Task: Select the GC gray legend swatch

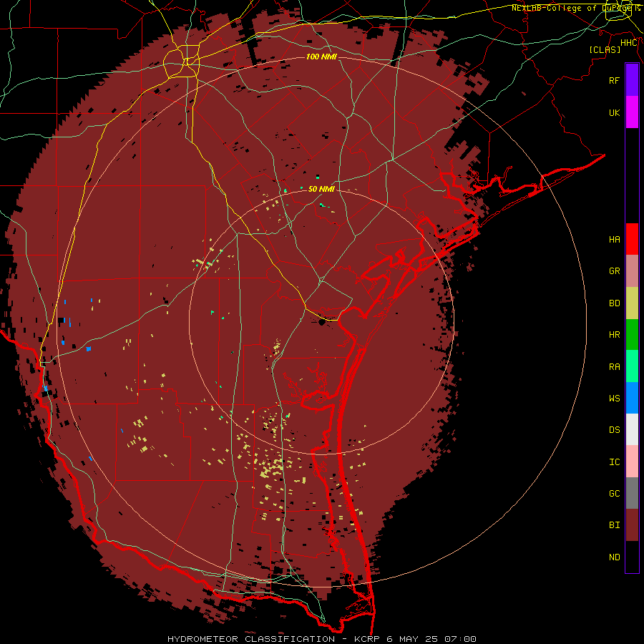Action: tap(632, 493)
